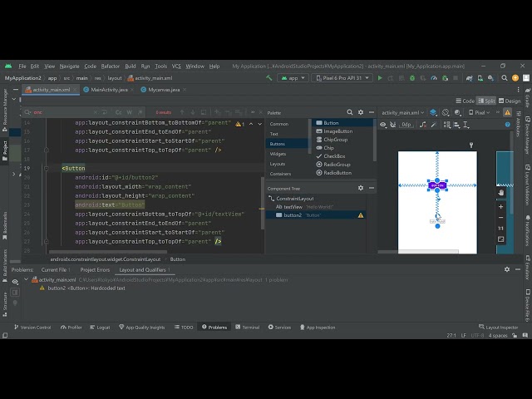This screenshot has width=532, height=399.
Task: Run the app with the green play icon
Action: pyautogui.click(x=380, y=78)
